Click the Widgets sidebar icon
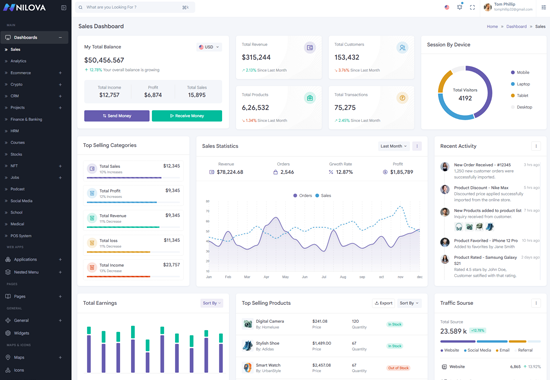The width and height of the screenshot is (550, 380). [8, 333]
